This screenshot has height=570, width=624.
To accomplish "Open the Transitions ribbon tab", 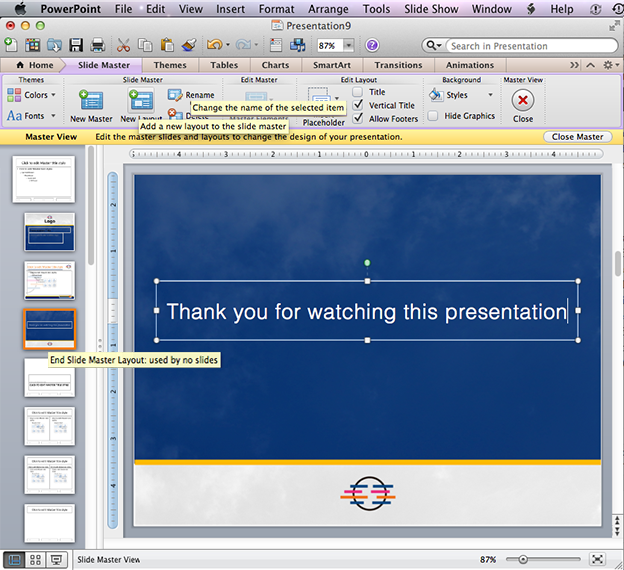I will click(x=398, y=65).
